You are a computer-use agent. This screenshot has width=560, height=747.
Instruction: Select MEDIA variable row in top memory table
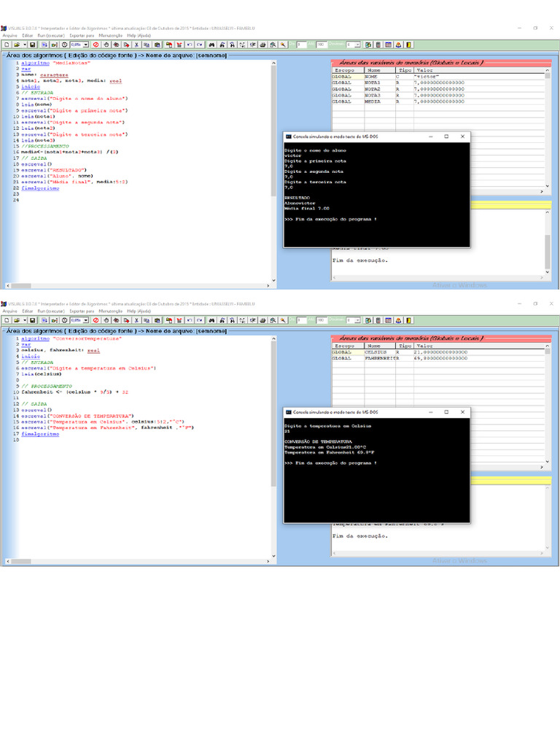438,101
